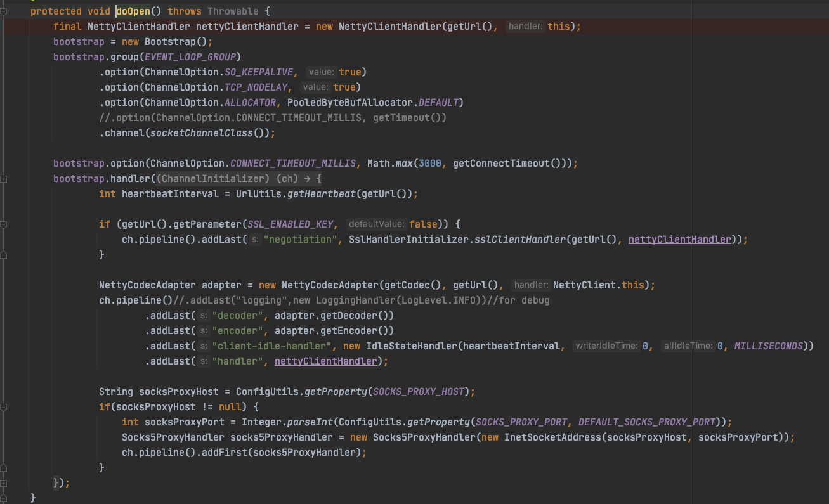Click fold end marker below addFirst(socks5ProxyHandler) line
Viewport: 829px width, 504px height.
(4, 468)
